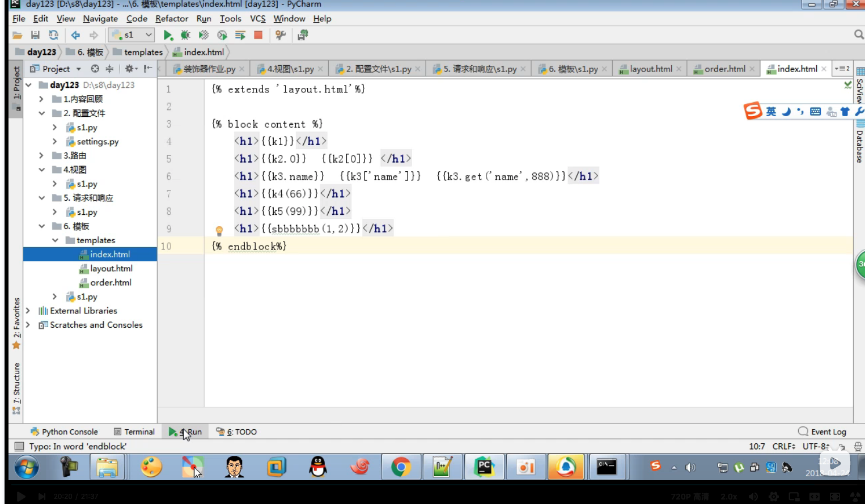
Task: Open project panel gear settings icon
Action: point(129,69)
